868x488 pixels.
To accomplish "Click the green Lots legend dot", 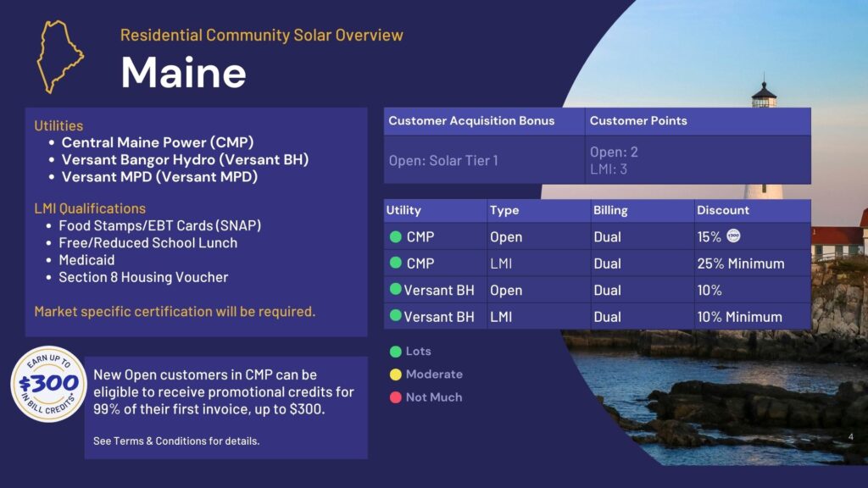I will 395,352.
